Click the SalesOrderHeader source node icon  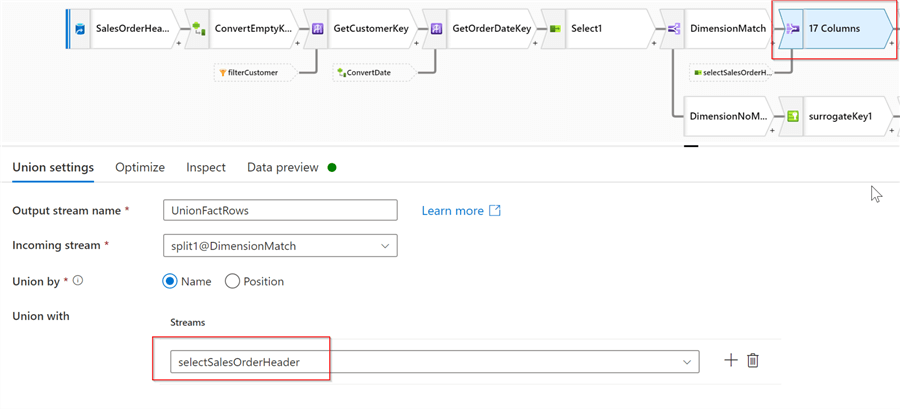pos(80,28)
